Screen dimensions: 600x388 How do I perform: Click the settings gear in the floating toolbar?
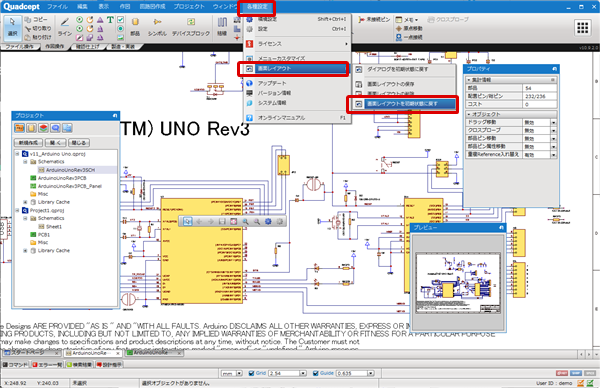[268, 221]
